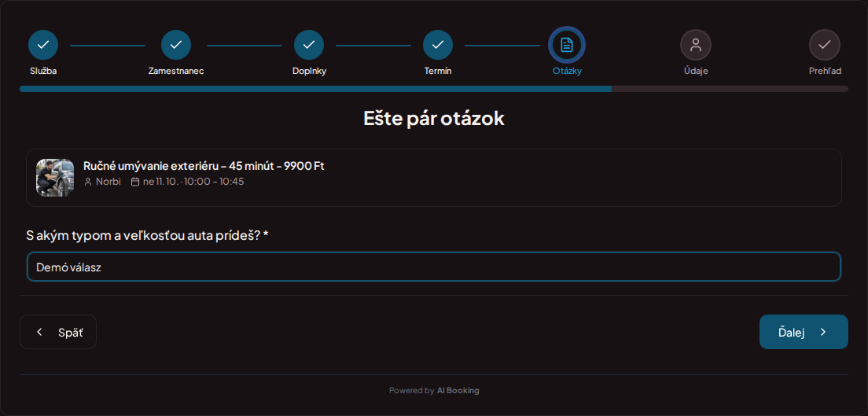Click the appointment time 'ne 11. 10. · 10:00 – 10:45'
The height and width of the screenshot is (416, 868).
(193, 182)
